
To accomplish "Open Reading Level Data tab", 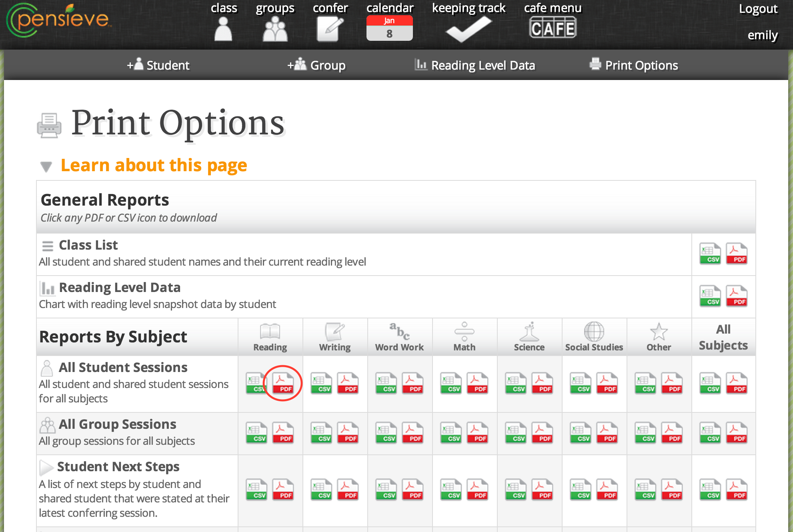I will [x=475, y=65].
